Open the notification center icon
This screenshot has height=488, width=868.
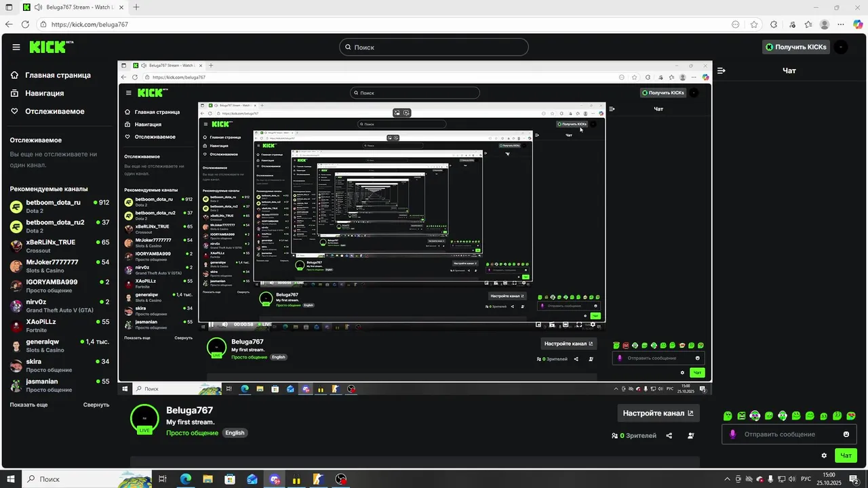pos(854,479)
